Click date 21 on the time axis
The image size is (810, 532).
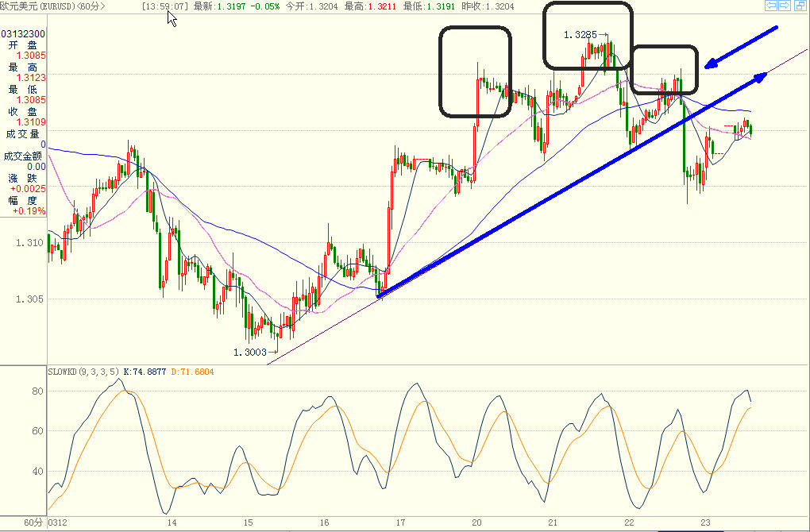pyautogui.click(x=552, y=522)
